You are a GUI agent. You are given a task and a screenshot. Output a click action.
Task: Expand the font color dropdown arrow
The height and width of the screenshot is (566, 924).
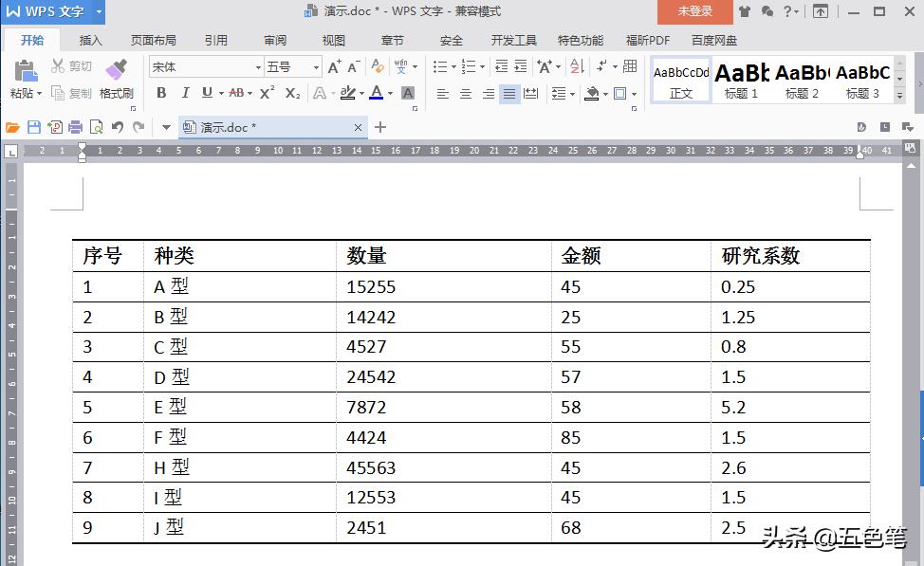click(392, 93)
